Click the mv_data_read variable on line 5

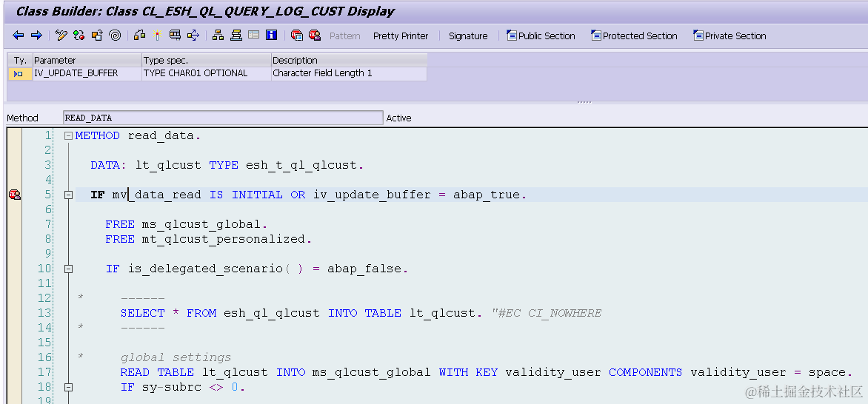tap(157, 195)
